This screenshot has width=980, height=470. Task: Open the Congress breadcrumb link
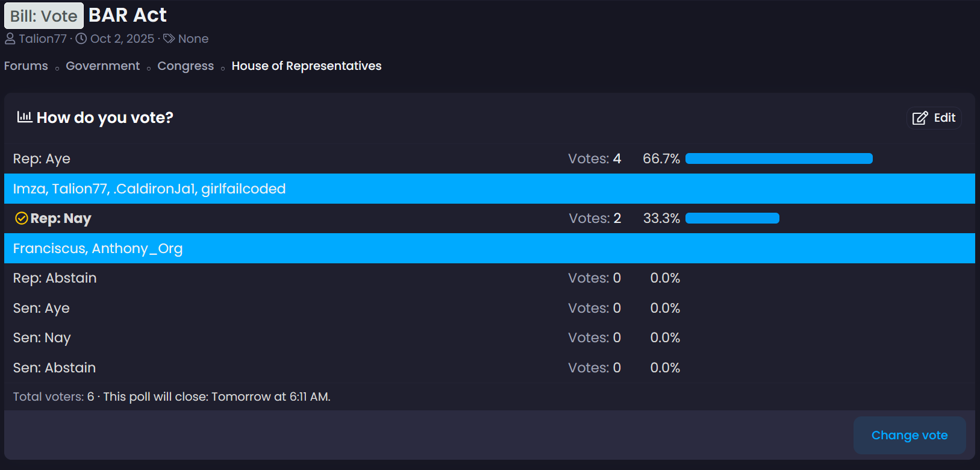[186, 66]
